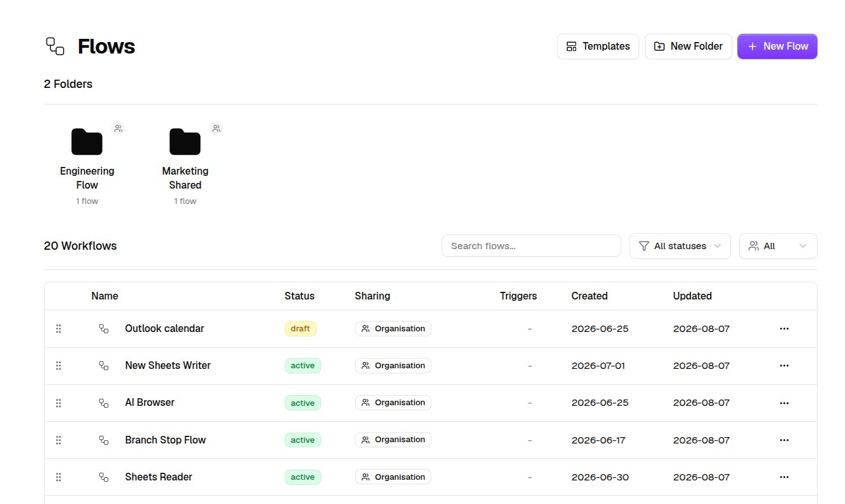
Task: Click active badge for New Sheets Writer
Action: (x=303, y=366)
